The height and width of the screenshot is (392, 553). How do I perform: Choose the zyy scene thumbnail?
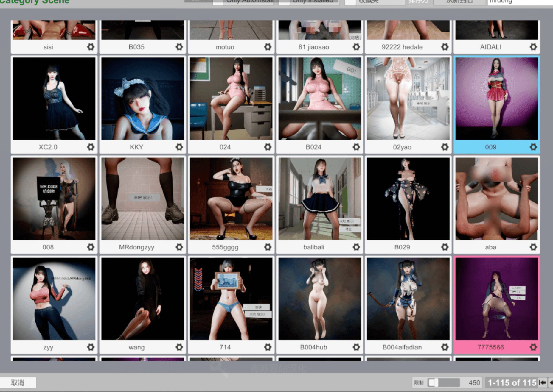(54, 299)
